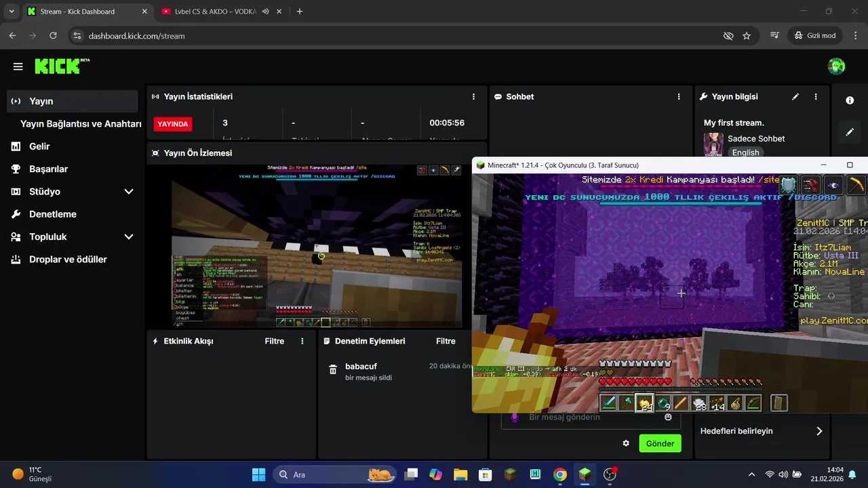
Task: Reload the Kick dashboard page
Action: 53,35
